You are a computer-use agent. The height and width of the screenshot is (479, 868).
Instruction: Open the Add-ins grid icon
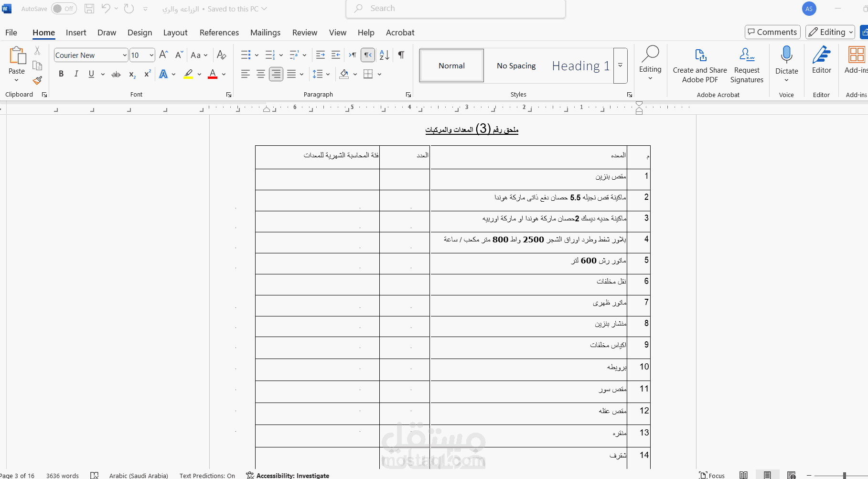pyautogui.click(x=857, y=54)
